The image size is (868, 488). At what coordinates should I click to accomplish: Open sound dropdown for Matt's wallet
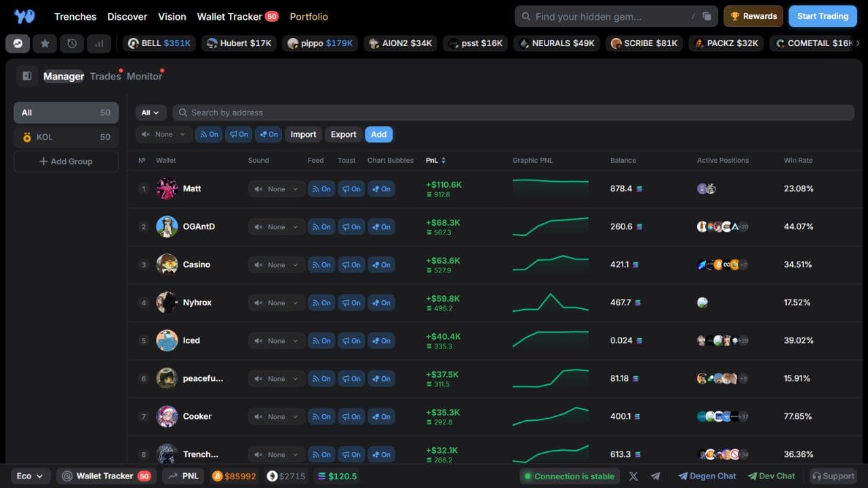point(276,189)
